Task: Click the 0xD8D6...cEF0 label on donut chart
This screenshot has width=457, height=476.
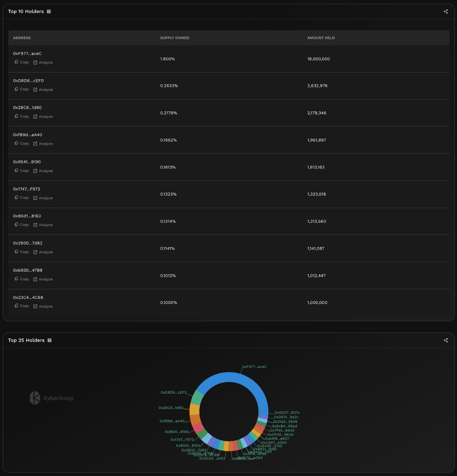Action: tap(174, 393)
